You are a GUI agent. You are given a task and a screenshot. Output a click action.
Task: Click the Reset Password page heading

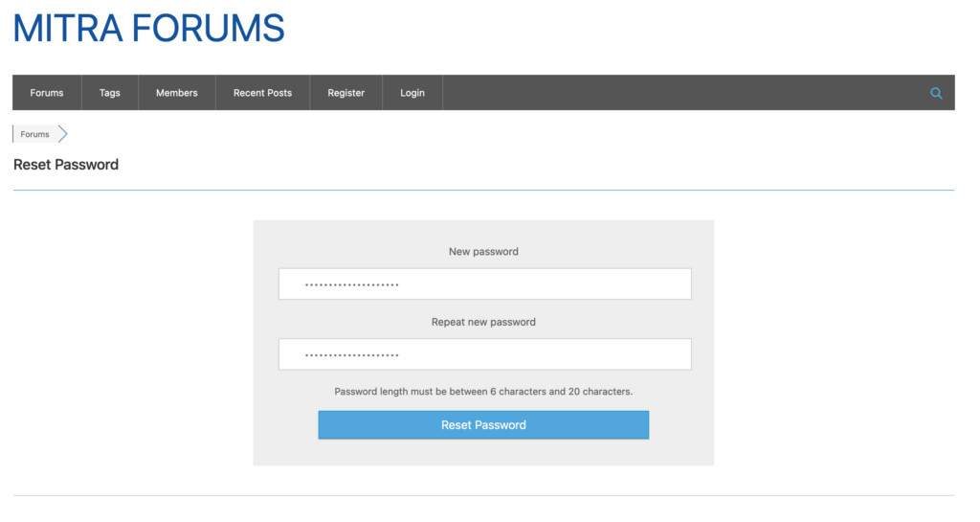point(66,165)
